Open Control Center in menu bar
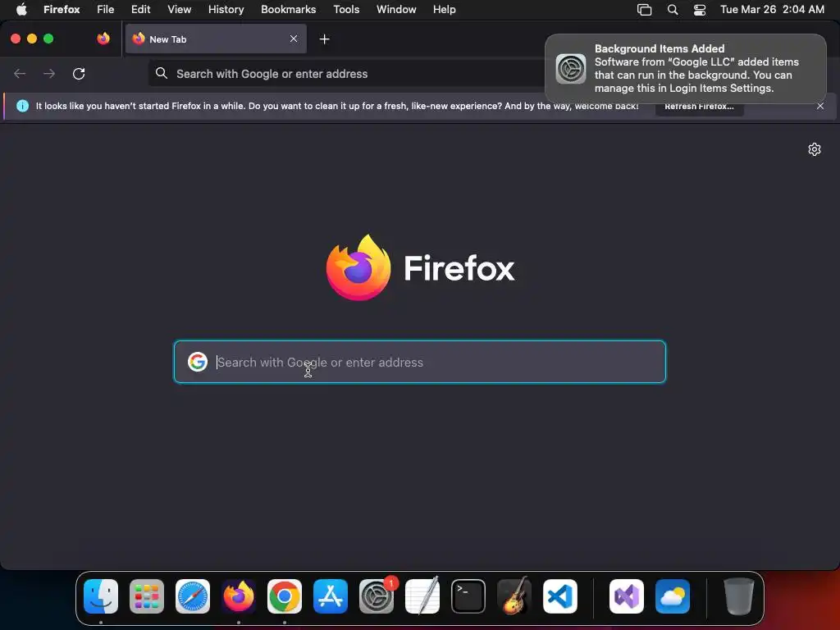The image size is (840, 630). 699,10
